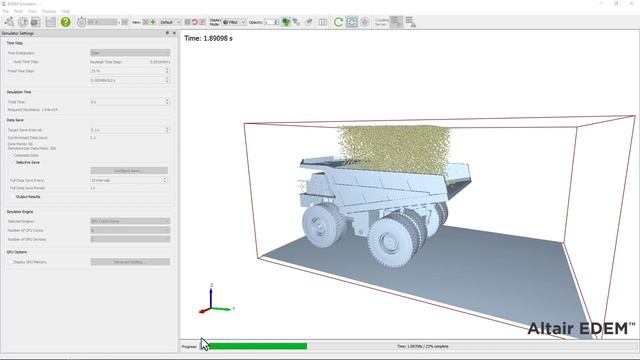This screenshot has width=640, height=360.
Task: Enable the Display GPU Memory checkbox
Action: pyautogui.click(x=11, y=262)
